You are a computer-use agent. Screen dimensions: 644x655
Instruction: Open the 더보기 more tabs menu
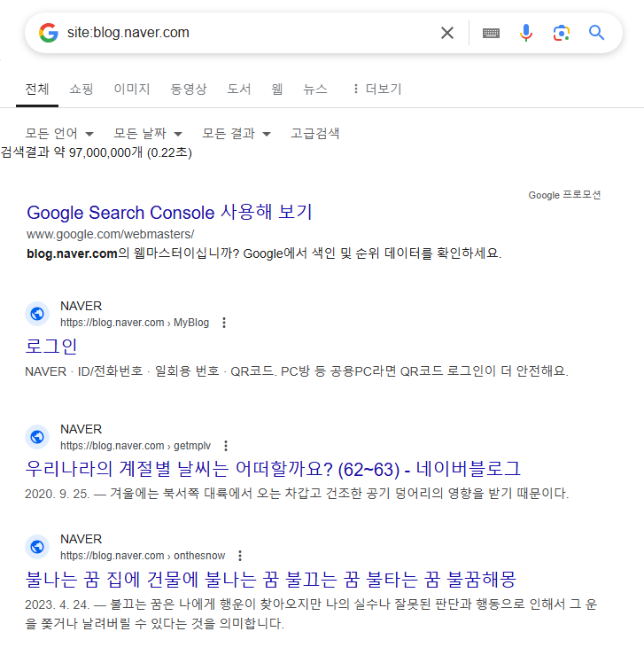(376, 89)
